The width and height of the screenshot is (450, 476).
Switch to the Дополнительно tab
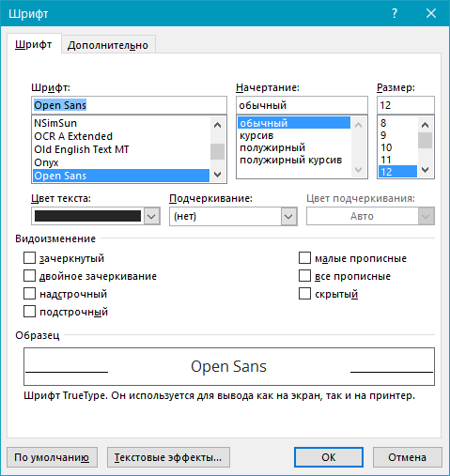pos(108,45)
